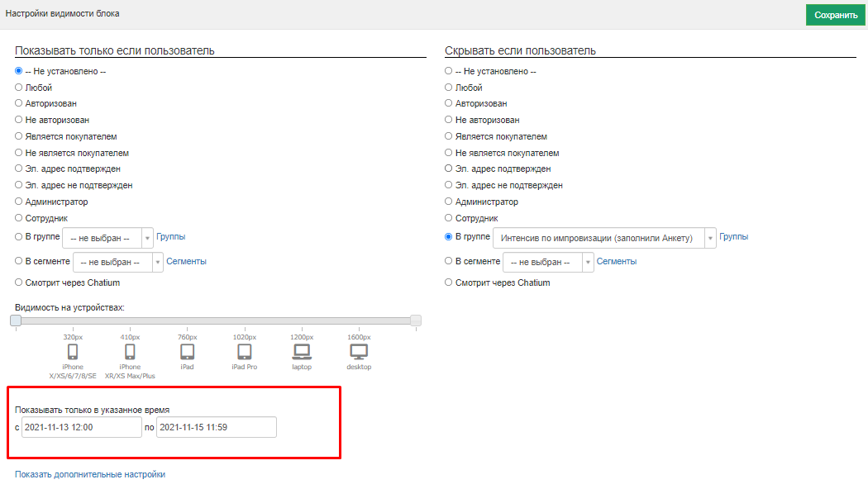Image resolution: width=868 pixels, height=489 pixels.
Task: Enable 'В сегменте' radio under Скрывать
Action: 448,261
